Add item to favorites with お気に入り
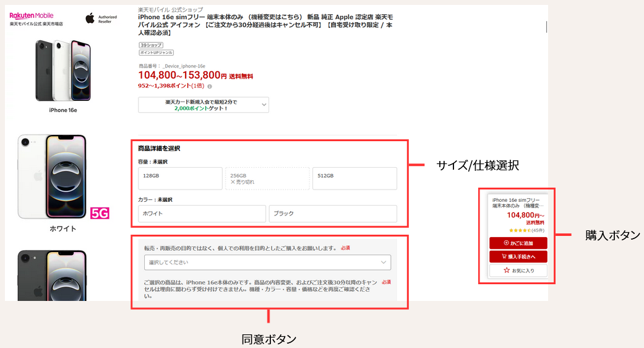The height and width of the screenshot is (348, 644). [518, 271]
